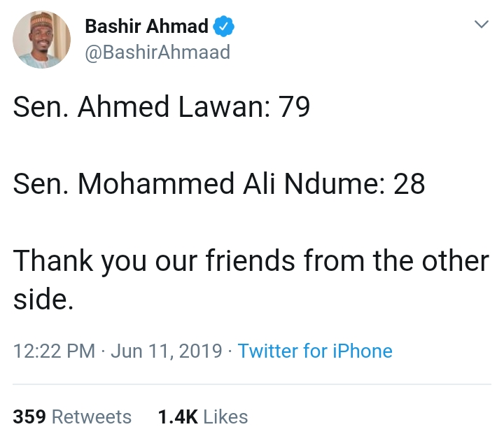504x434 pixels.
Task: Select the 'Sen. Ahmed Lawan: 79' line
Action: [162, 107]
